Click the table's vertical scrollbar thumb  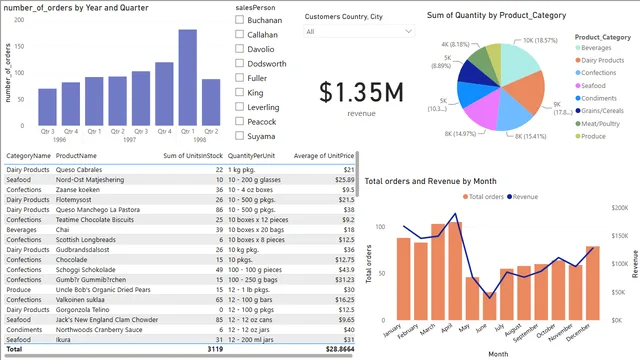pos(358,174)
